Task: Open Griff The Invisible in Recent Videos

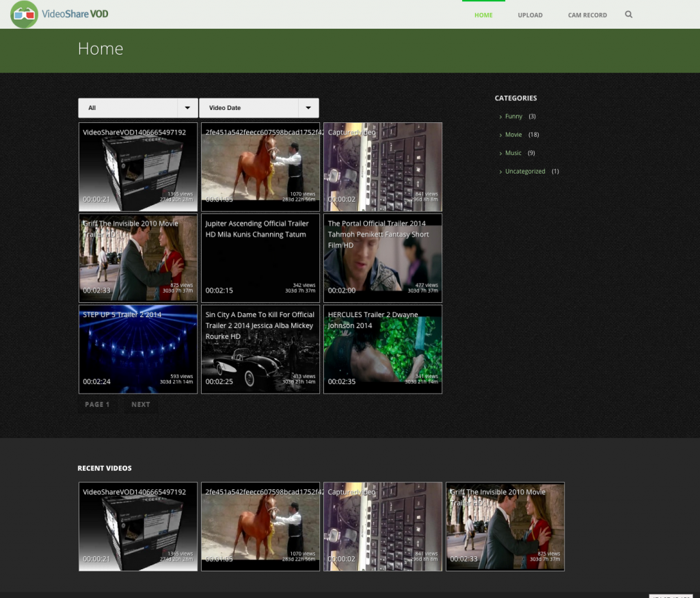Action: 505,527
